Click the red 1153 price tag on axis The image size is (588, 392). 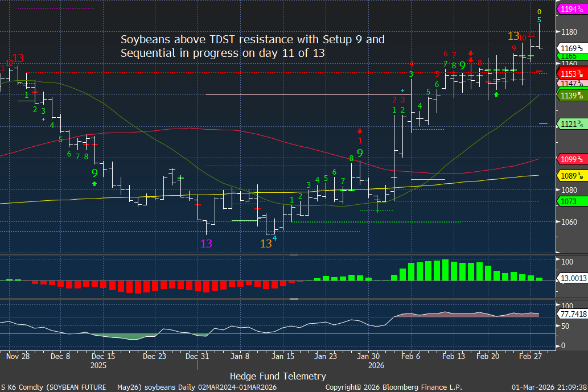(x=571, y=74)
